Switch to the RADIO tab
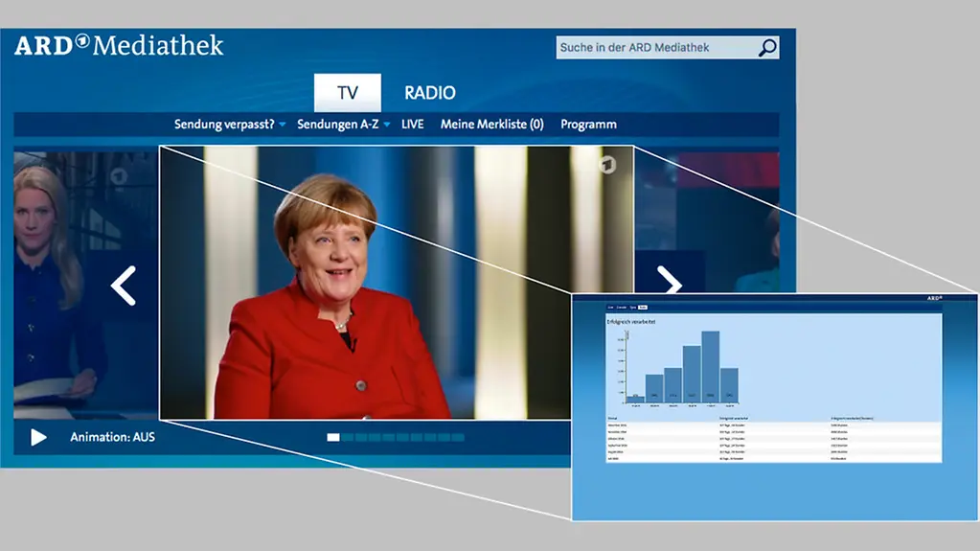This screenshot has height=551, width=980. pos(430,93)
